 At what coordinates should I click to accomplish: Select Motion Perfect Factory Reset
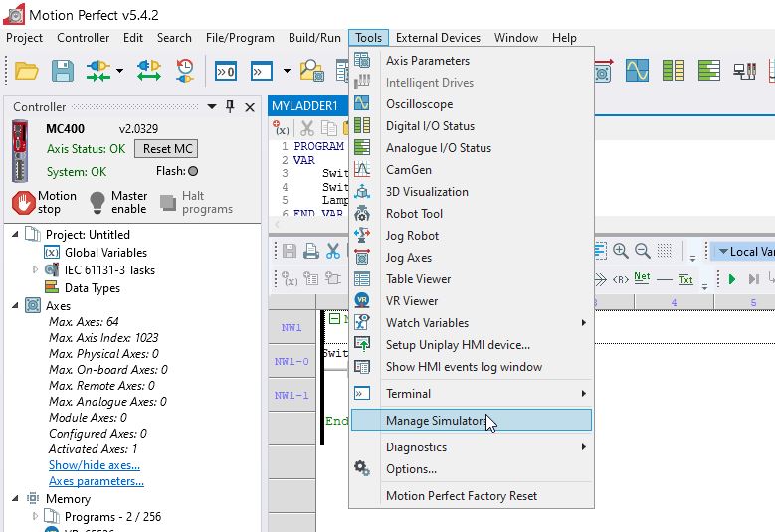click(472, 496)
